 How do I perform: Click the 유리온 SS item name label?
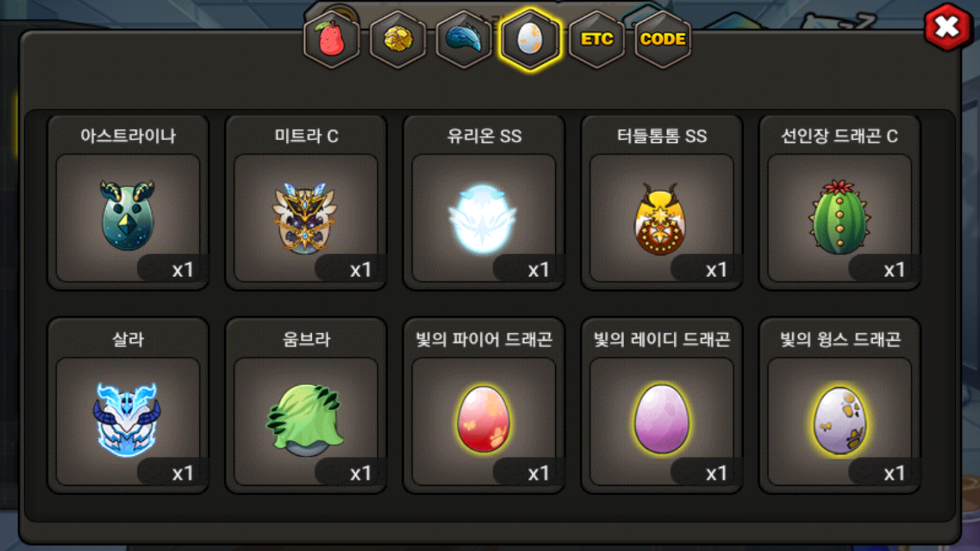tap(484, 136)
